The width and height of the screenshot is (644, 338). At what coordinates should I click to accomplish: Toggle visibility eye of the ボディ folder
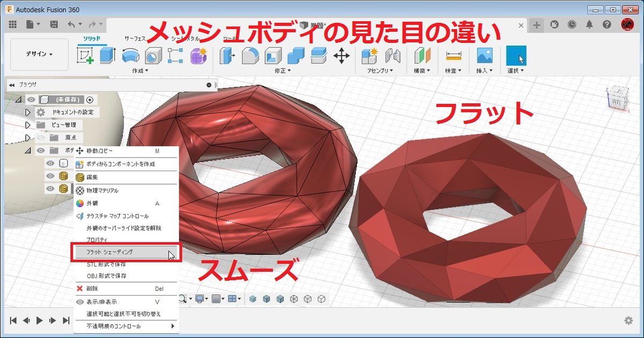(x=41, y=151)
